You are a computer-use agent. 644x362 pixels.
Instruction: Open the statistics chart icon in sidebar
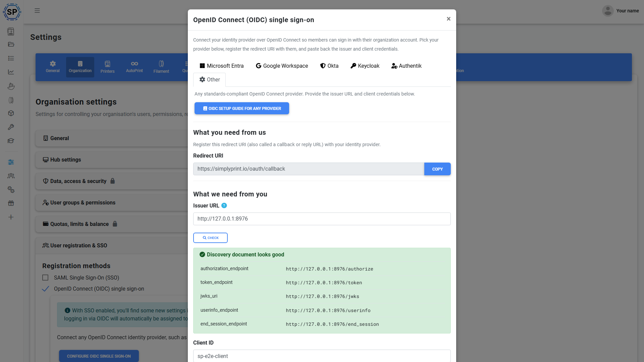(11, 72)
